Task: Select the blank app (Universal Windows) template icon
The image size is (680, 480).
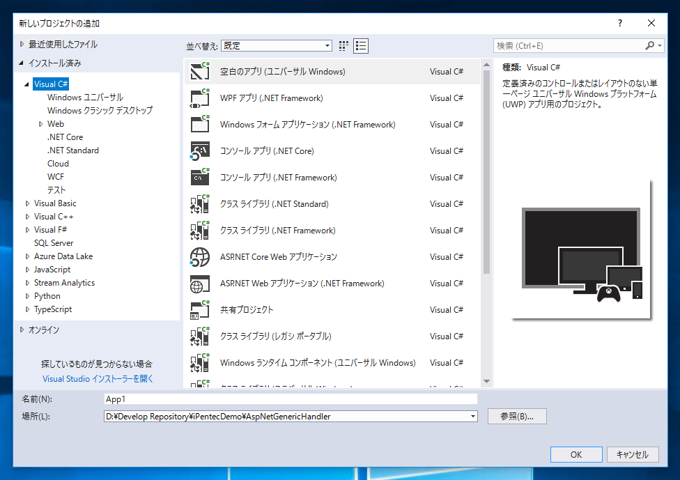Action: (x=200, y=72)
